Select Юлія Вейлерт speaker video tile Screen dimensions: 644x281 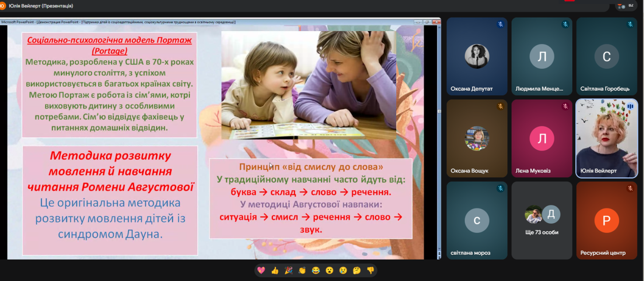[606, 138]
